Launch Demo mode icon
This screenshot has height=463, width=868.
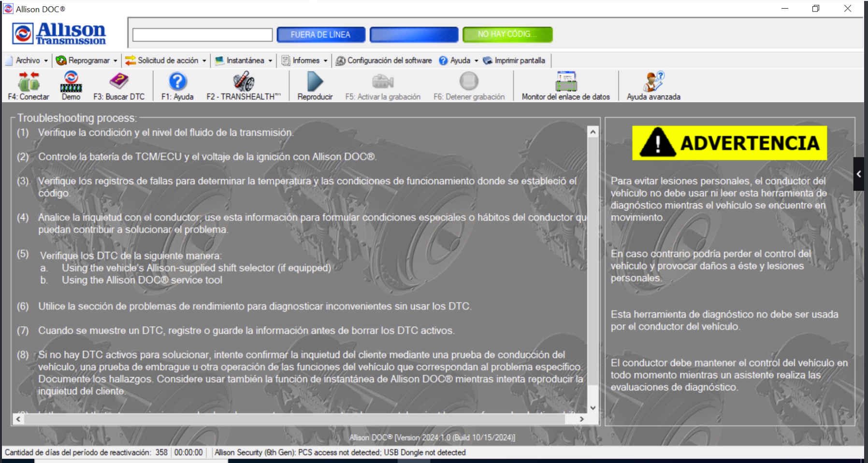[x=71, y=82]
